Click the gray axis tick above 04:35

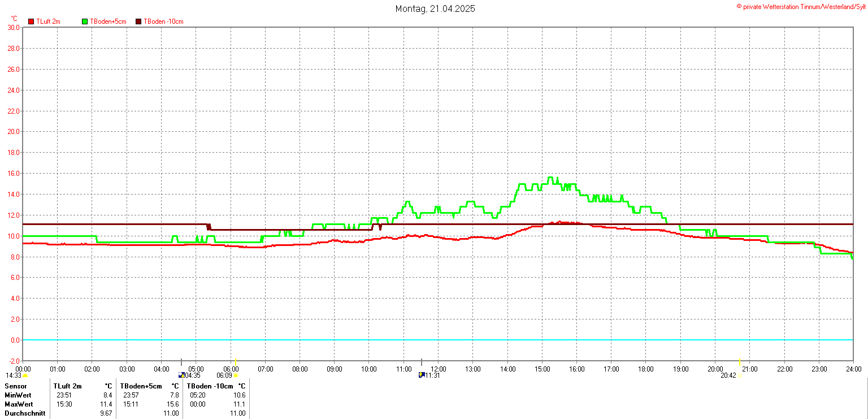(181, 362)
